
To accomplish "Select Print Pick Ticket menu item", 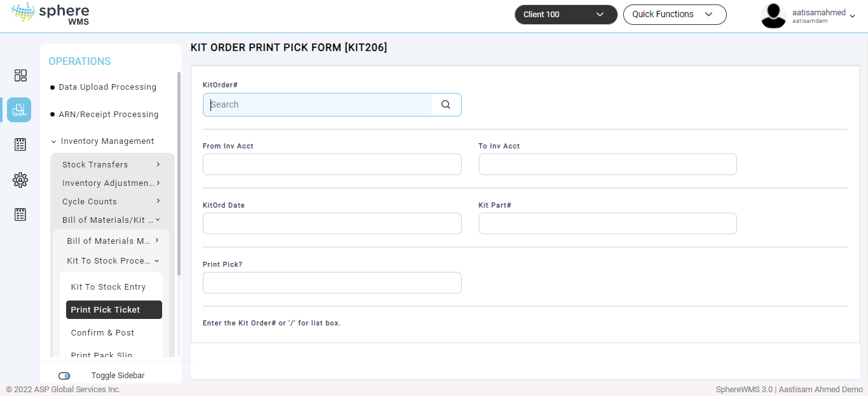I will tap(114, 310).
